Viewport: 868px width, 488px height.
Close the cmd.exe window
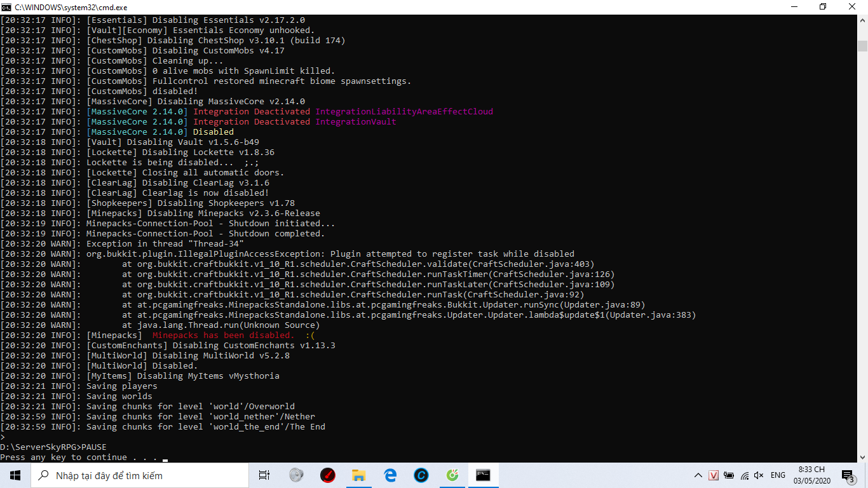(x=853, y=7)
